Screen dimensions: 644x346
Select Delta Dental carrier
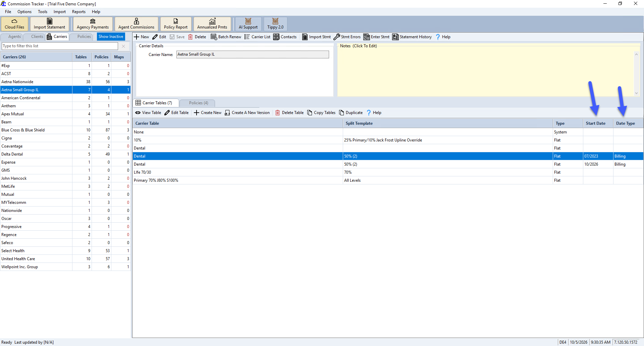(x=65, y=154)
